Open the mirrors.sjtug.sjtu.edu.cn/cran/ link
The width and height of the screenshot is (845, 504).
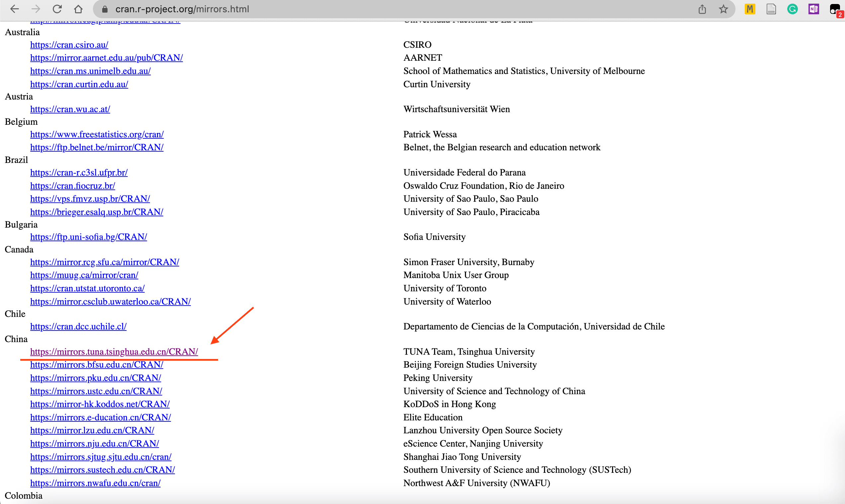pyautogui.click(x=101, y=457)
